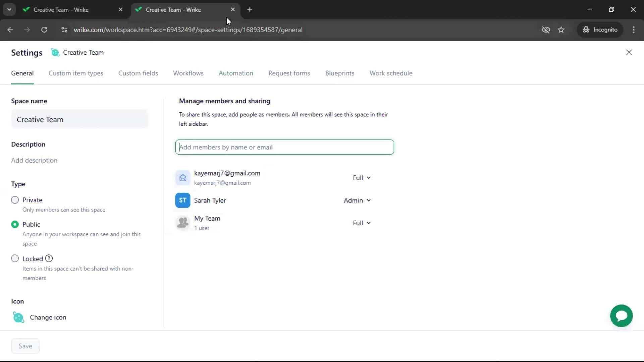Click the My Team group avatar

click(183, 223)
